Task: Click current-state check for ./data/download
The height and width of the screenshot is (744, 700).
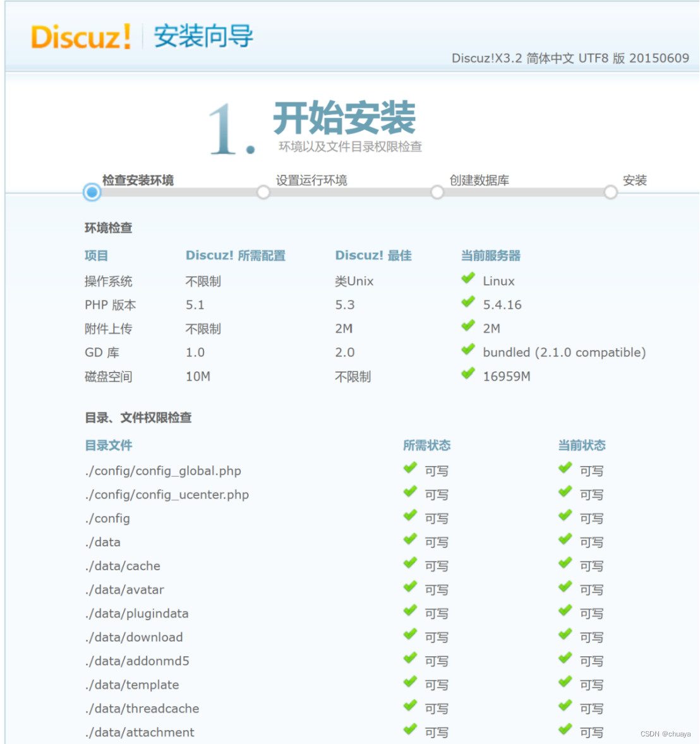Action: click(x=565, y=634)
